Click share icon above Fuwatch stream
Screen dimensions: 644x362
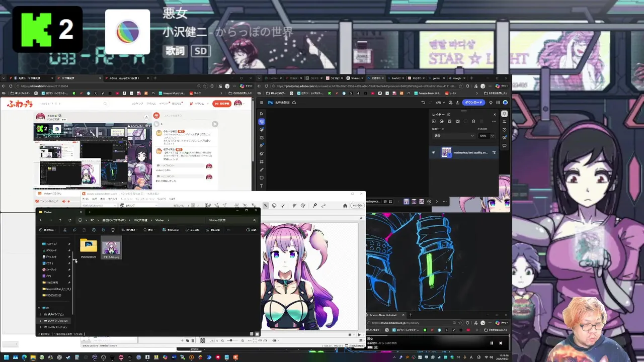tap(146, 116)
